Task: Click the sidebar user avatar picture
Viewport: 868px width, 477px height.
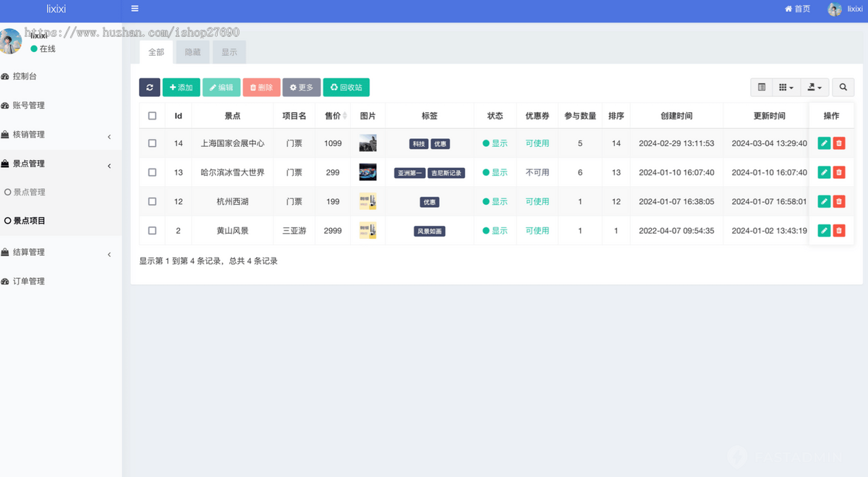Action: click(9, 41)
